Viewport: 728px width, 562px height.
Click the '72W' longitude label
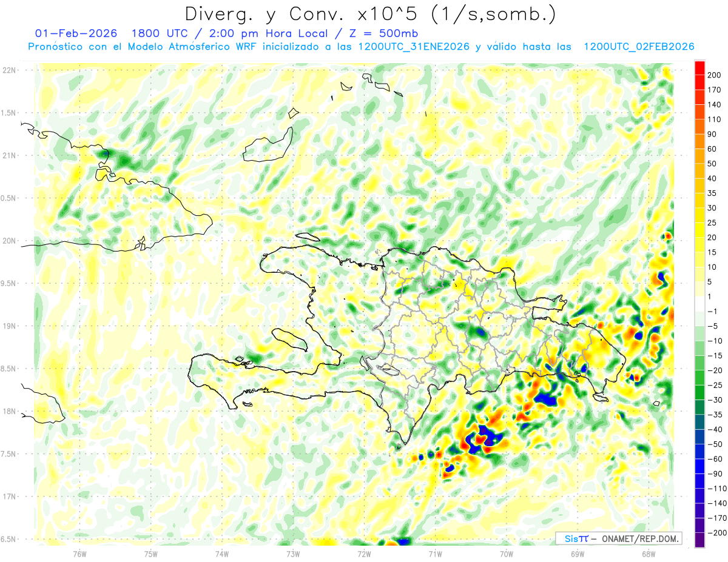point(364,553)
